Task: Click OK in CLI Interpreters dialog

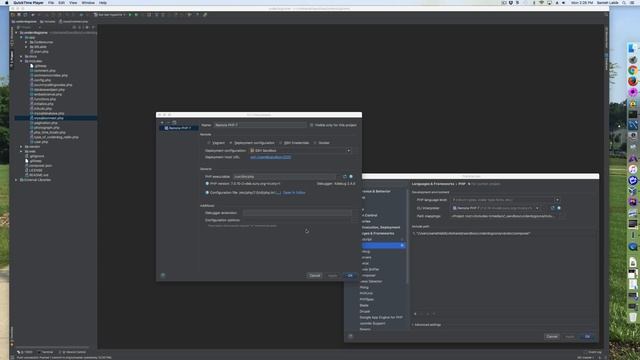Action: [x=350, y=276]
